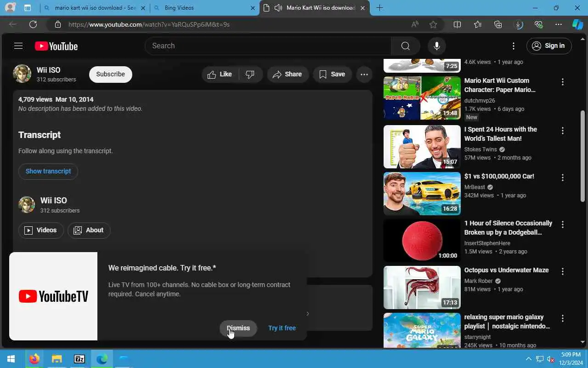
Task: Share the video
Action: (288, 74)
